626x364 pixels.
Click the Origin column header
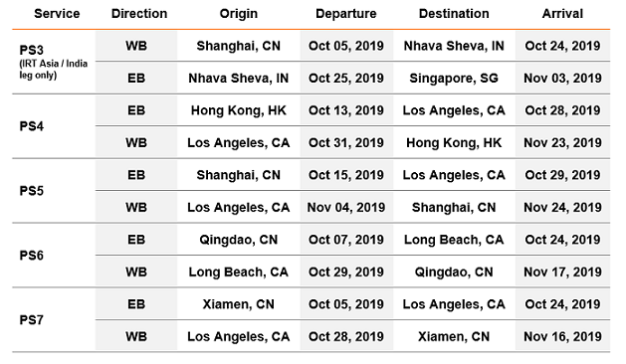point(238,14)
